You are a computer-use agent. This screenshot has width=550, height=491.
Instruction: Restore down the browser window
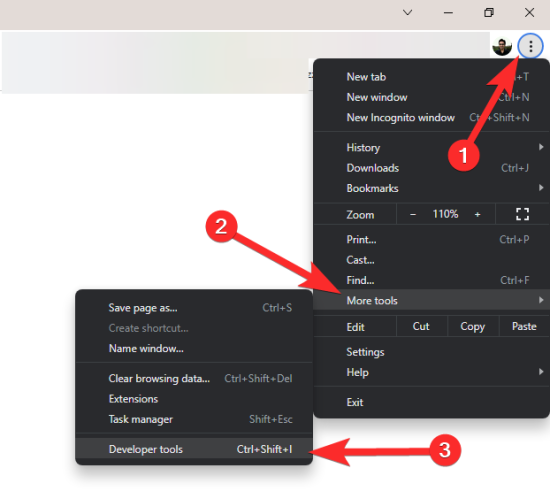click(x=489, y=13)
